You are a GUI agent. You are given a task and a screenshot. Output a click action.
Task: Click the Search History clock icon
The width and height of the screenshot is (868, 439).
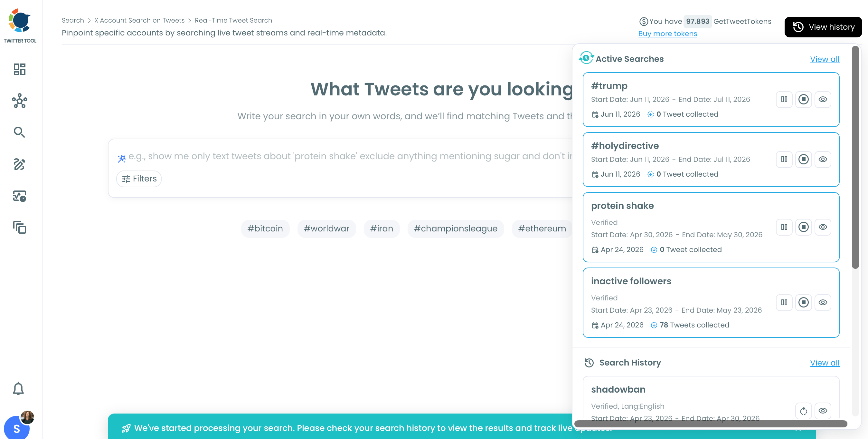click(589, 363)
